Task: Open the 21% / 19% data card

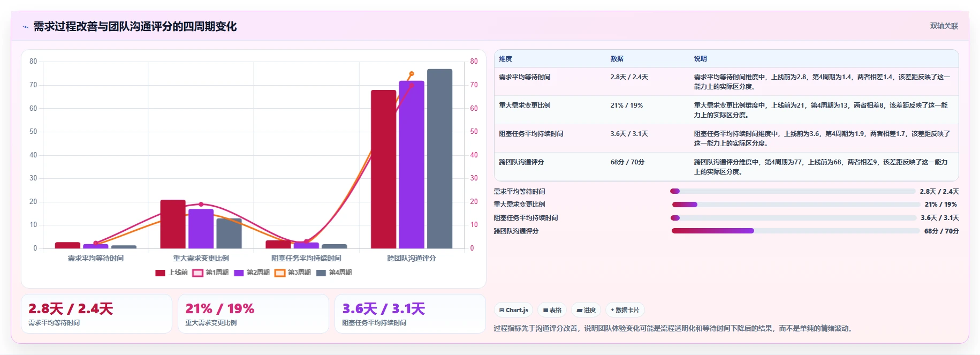Action: tap(253, 314)
